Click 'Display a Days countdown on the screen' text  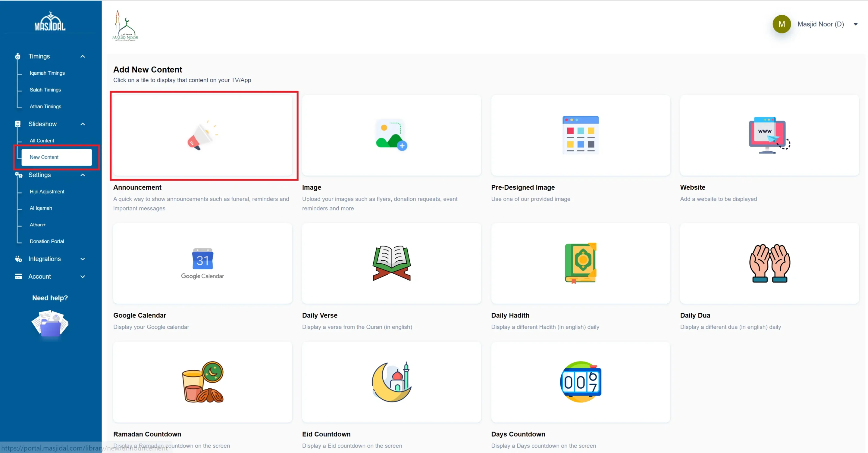click(544, 445)
